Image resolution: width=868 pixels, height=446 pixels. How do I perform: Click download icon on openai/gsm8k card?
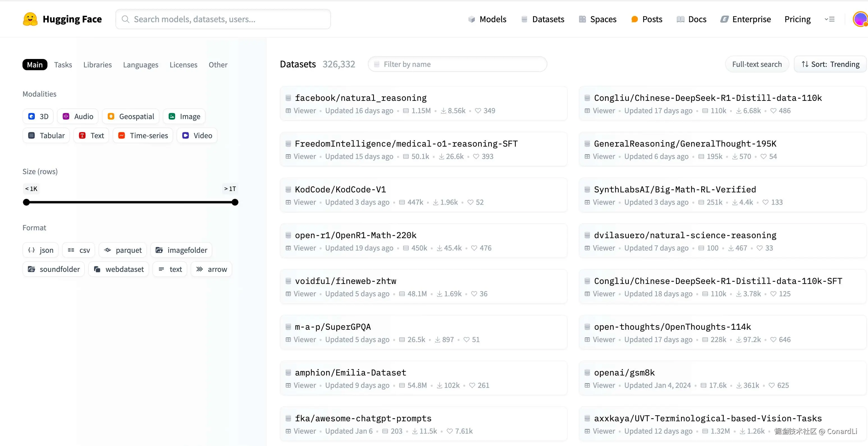[739, 385]
